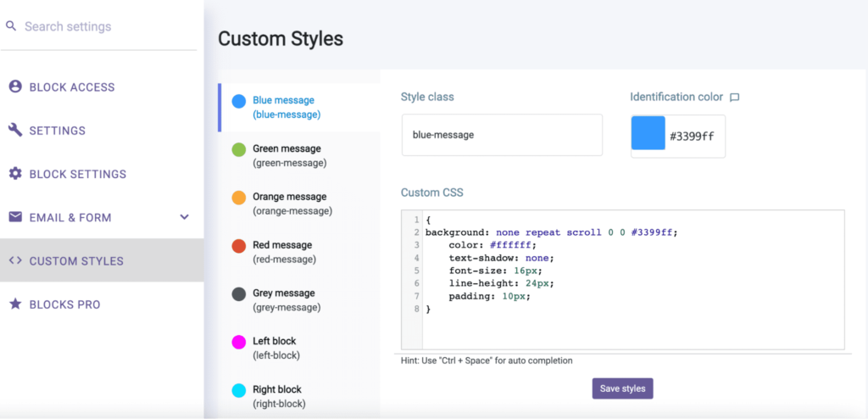Click the Blocks Pro star icon
The image size is (868, 419).
click(15, 304)
